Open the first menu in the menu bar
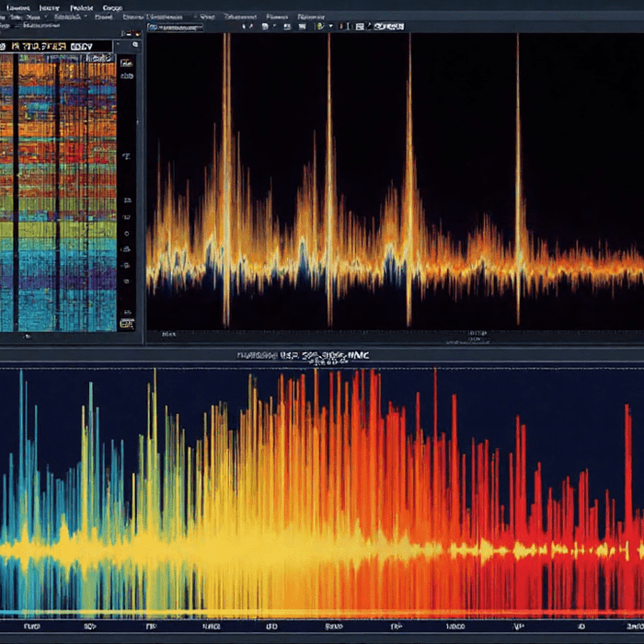 coord(17,6)
